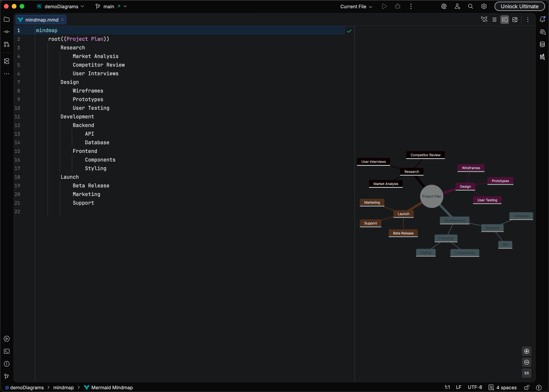Open the Commit tool window icon
Screen dimensions: 549x392
pyautogui.click(x=6, y=32)
